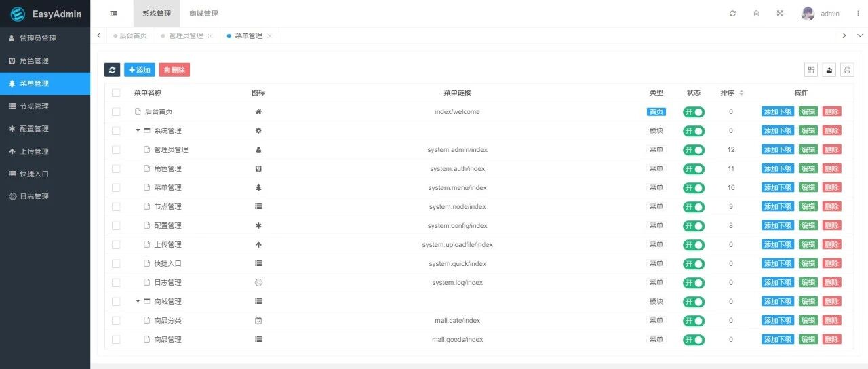The height and width of the screenshot is (369, 868).
Task: Sort by the 排序 column arrows
Action: 741,93
